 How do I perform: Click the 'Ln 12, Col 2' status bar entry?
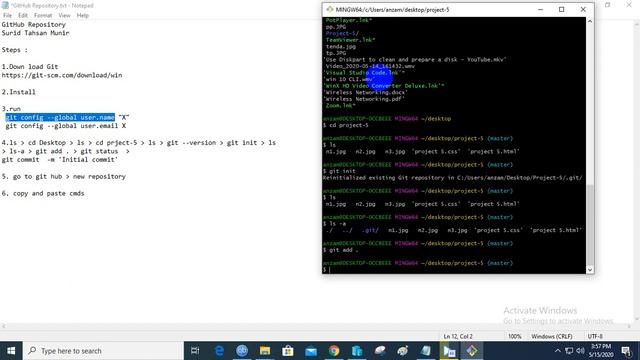[458, 336]
